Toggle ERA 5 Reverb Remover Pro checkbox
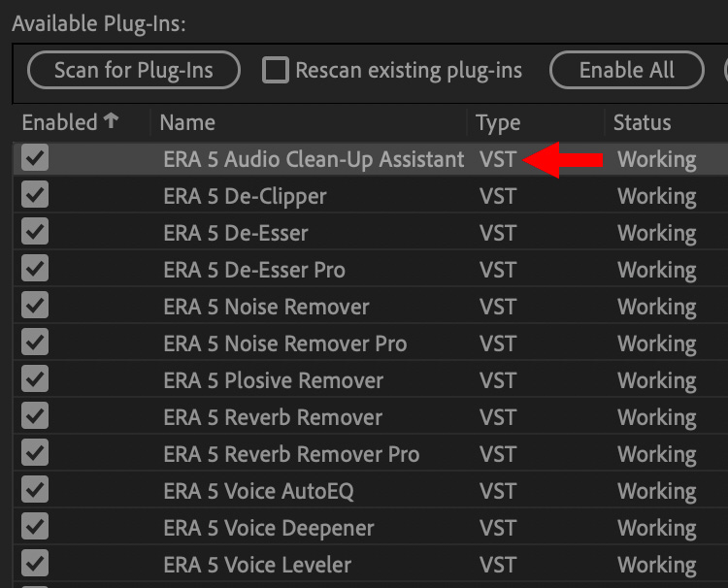This screenshot has height=588, width=728. (35, 452)
